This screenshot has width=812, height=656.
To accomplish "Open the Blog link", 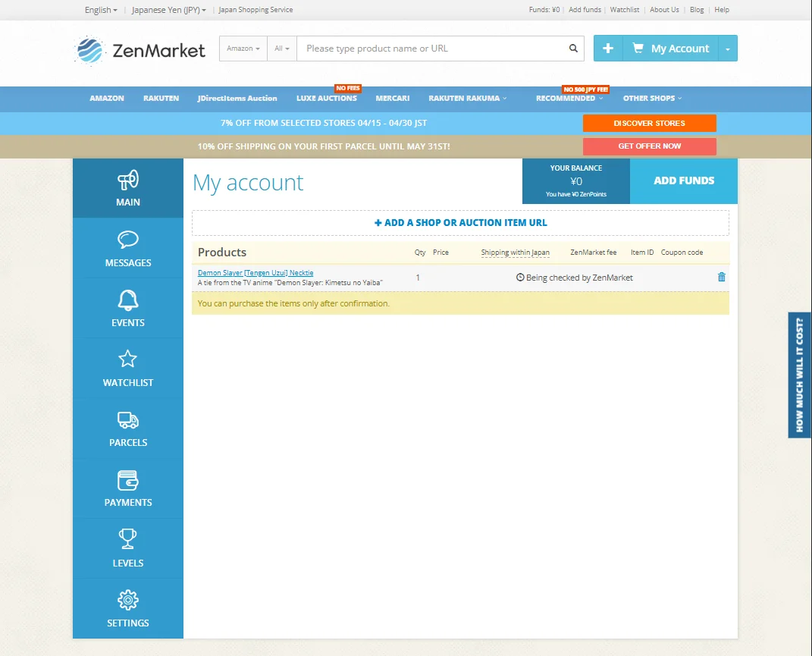I will click(x=697, y=10).
